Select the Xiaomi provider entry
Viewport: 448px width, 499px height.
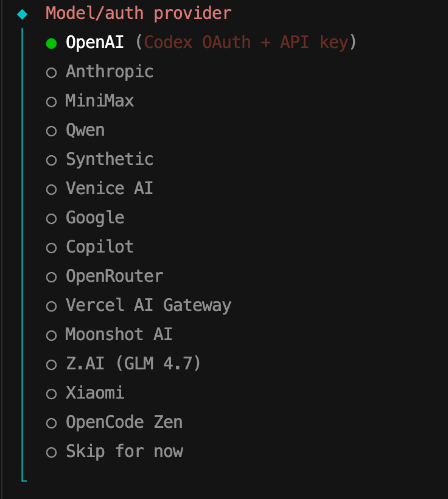pos(95,393)
